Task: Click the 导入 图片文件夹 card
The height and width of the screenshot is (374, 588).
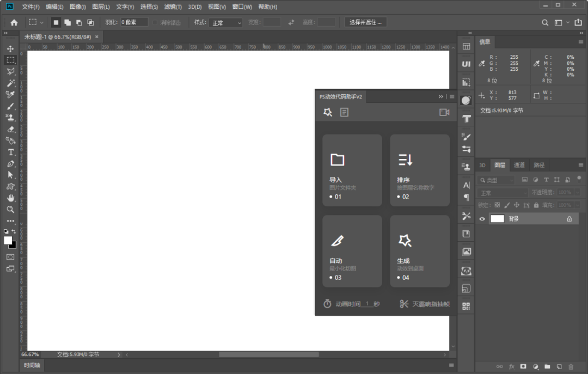Action: pyautogui.click(x=352, y=170)
